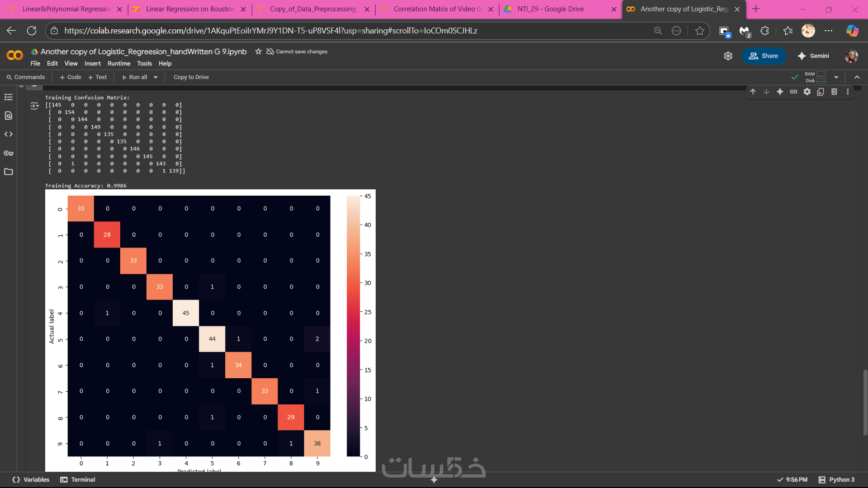Click the heatmap colorbar gradient
Screen dimensions: 868x488
[353, 325]
